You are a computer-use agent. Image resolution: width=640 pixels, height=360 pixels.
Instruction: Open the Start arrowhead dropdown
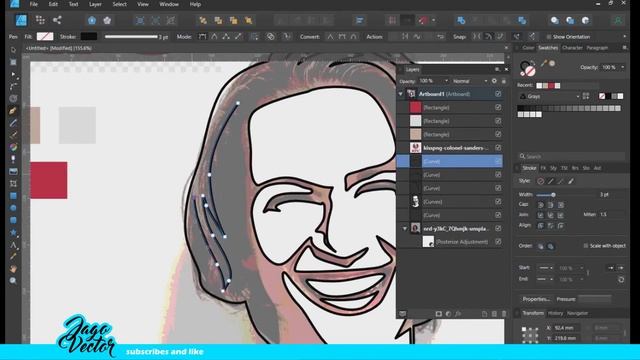546,268
